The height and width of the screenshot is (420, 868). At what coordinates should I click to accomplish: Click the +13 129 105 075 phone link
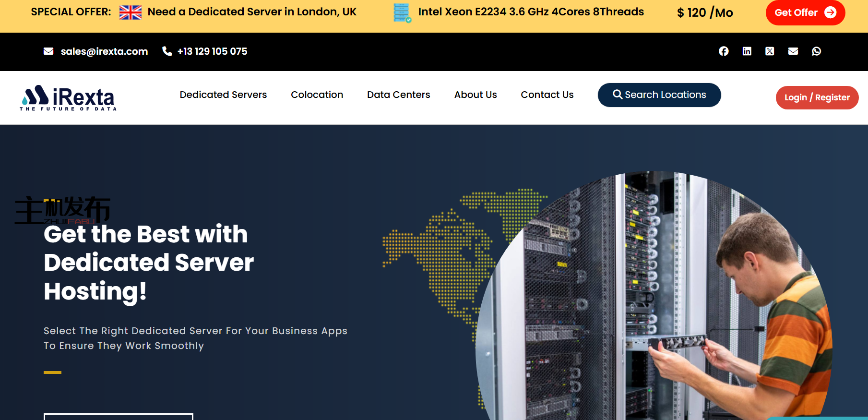pyautogui.click(x=212, y=51)
